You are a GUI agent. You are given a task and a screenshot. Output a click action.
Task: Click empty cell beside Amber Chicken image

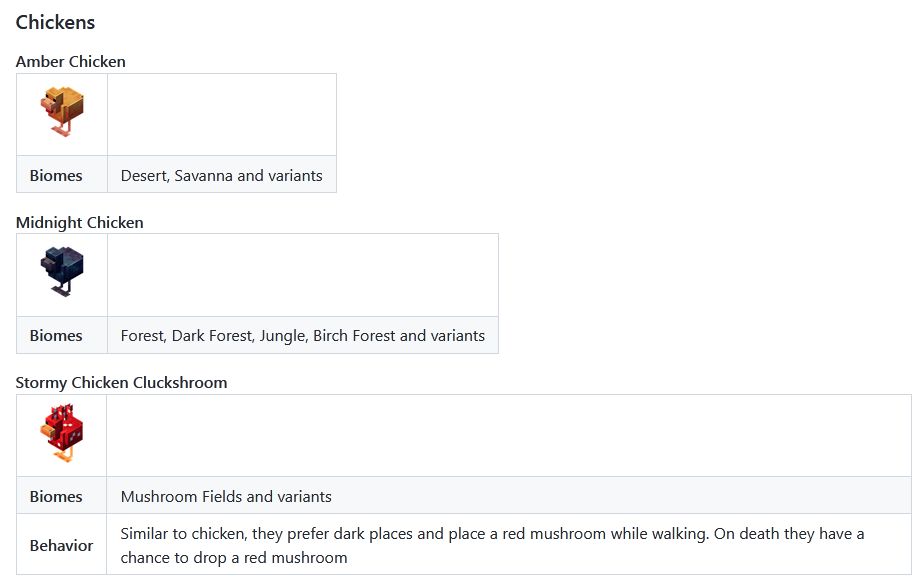(x=222, y=115)
